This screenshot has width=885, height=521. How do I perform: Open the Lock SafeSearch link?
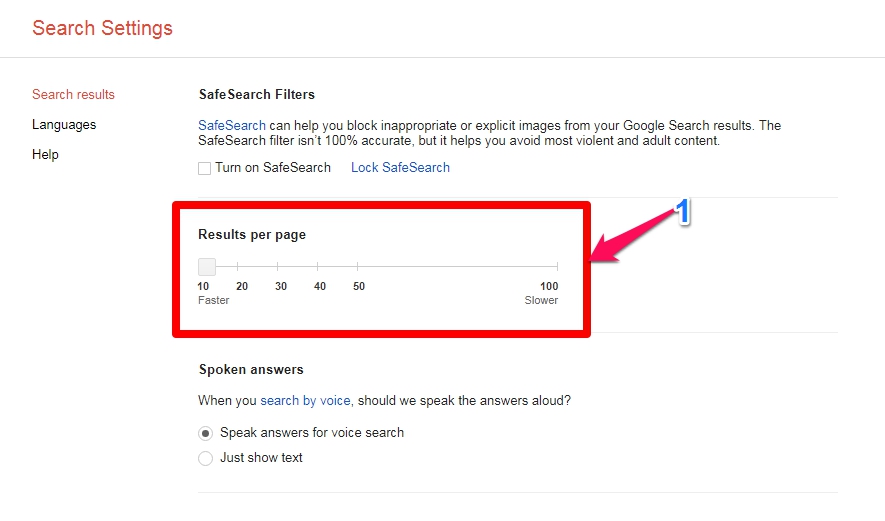(x=400, y=168)
